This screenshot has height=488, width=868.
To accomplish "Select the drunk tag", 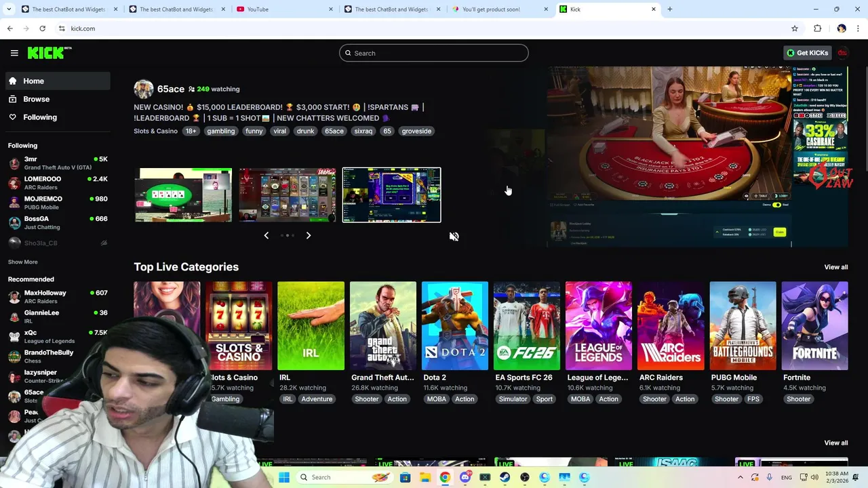I will pos(305,131).
